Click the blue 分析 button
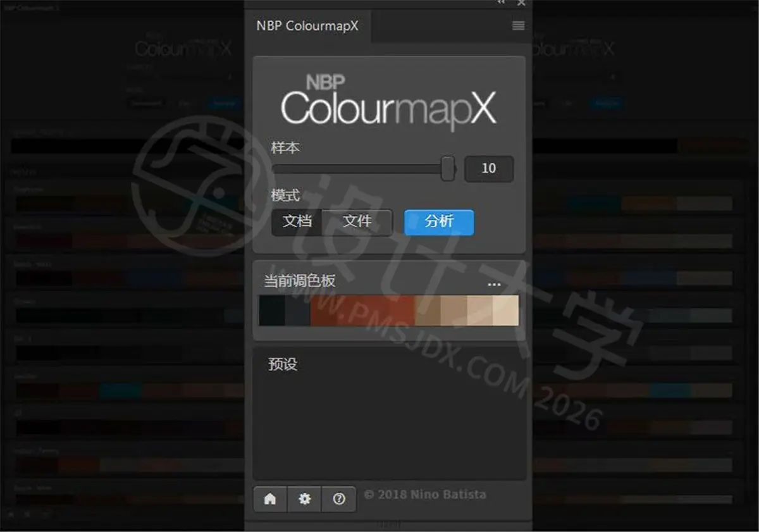Image resolution: width=759 pixels, height=532 pixels. coord(439,222)
